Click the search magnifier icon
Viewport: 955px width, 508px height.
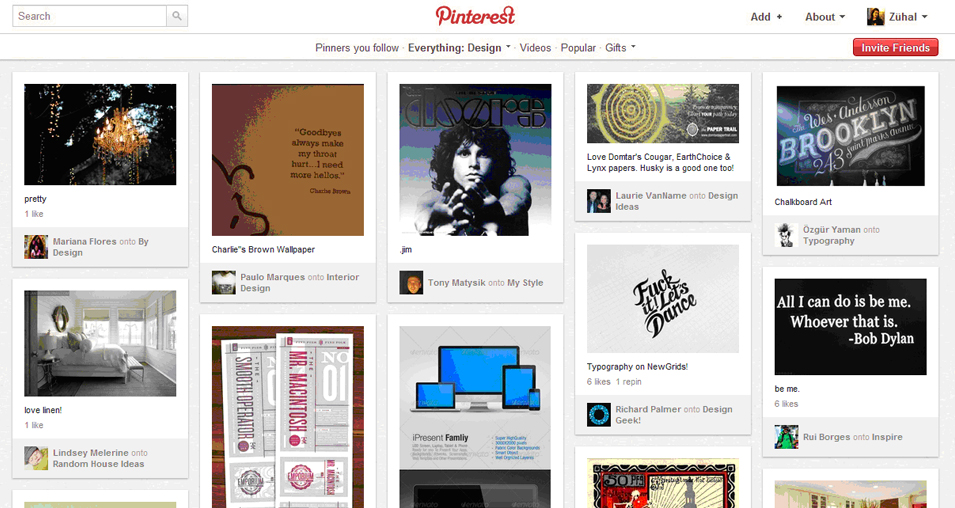click(x=177, y=16)
